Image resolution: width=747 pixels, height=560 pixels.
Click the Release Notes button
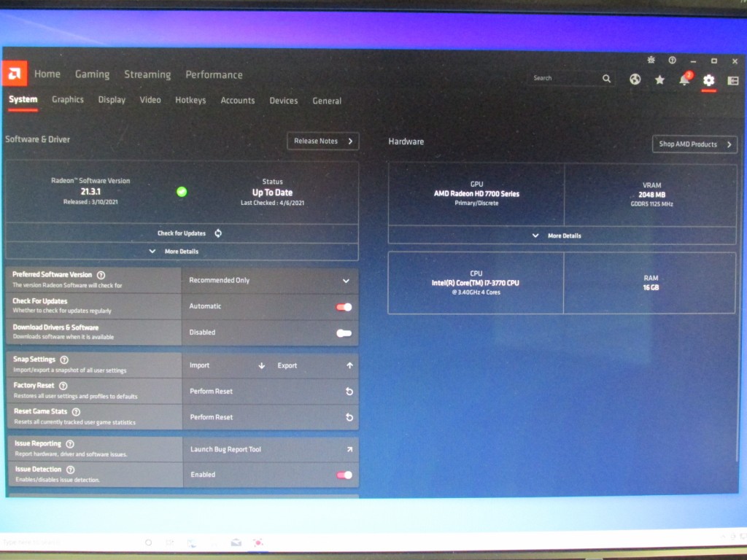(x=323, y=141)
